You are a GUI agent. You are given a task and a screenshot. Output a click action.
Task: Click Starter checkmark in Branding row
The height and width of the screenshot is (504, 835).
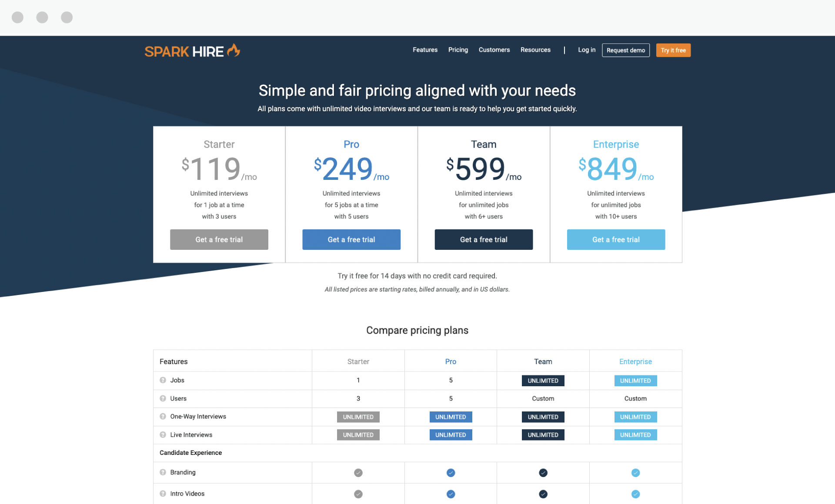tap(358, 473)
